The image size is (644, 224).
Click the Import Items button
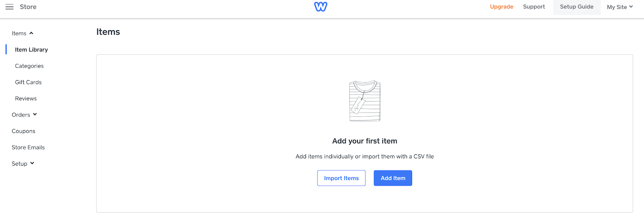(341, 178)
